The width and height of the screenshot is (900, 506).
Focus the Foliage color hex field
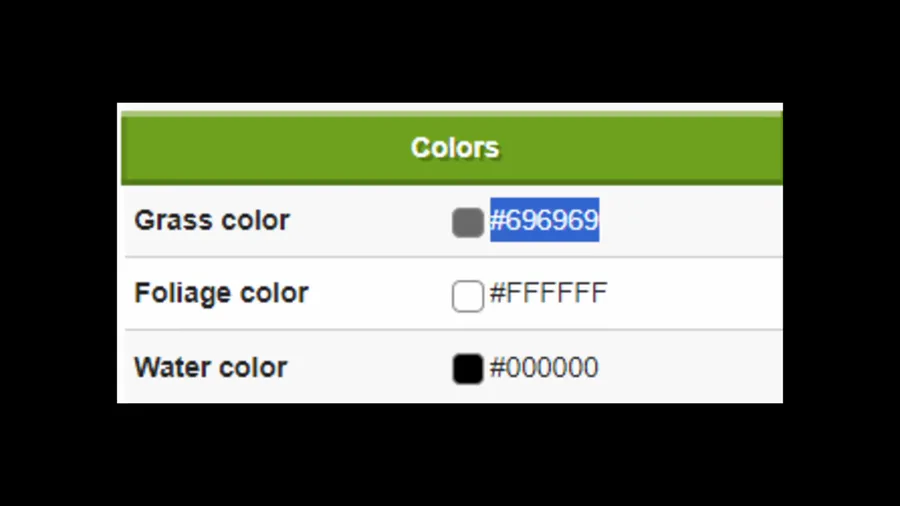coord(548,294)
